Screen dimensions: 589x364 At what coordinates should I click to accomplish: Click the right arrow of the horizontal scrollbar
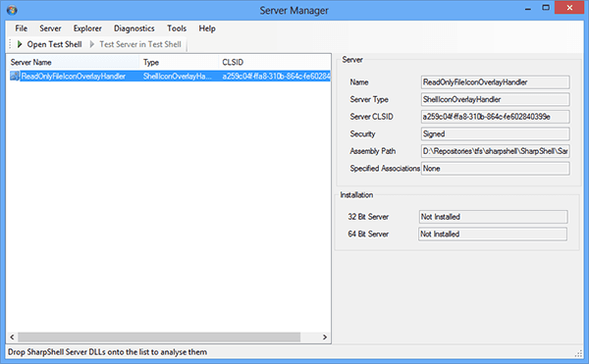(325, 337)
